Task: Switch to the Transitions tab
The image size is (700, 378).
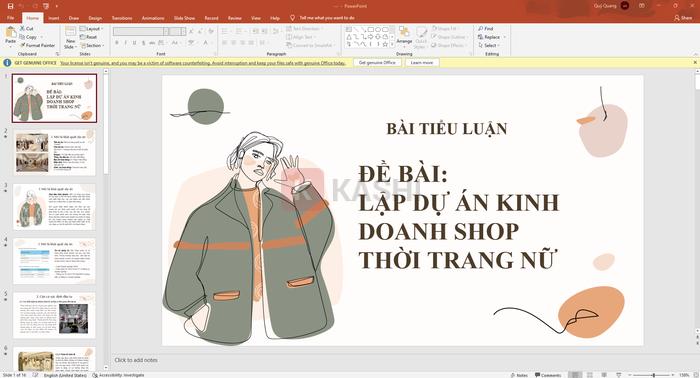Action: 122,18
